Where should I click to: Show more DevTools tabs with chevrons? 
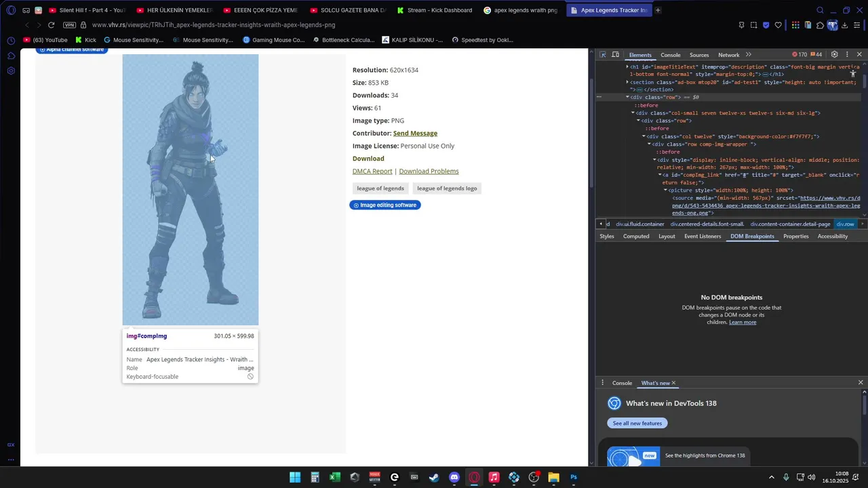pos(749,54)
